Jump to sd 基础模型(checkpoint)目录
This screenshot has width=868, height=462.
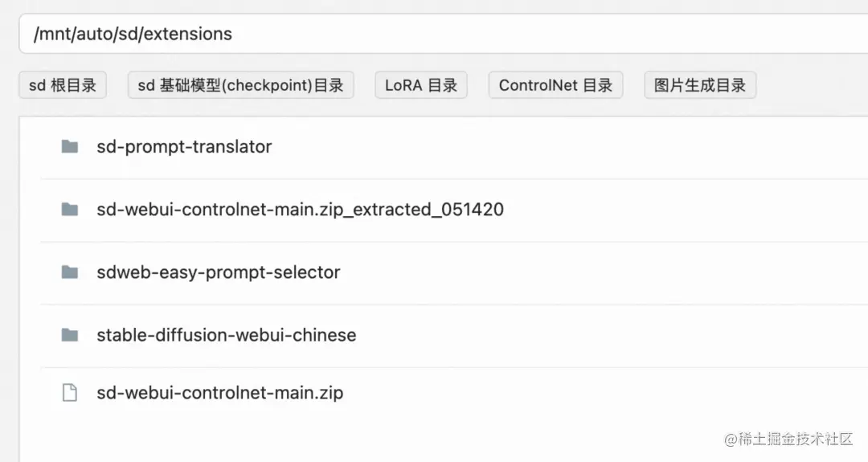click(x=241, y=85)
